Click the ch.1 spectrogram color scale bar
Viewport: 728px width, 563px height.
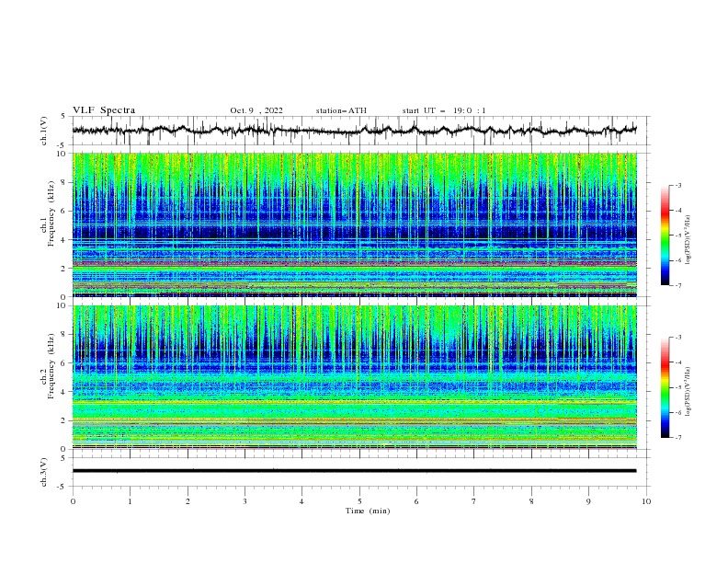[665, 236]
